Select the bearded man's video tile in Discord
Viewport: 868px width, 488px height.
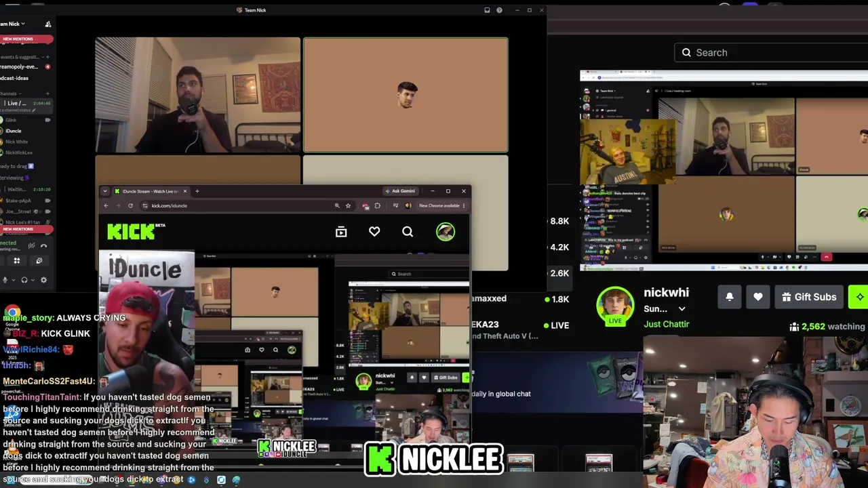[197, 95]
